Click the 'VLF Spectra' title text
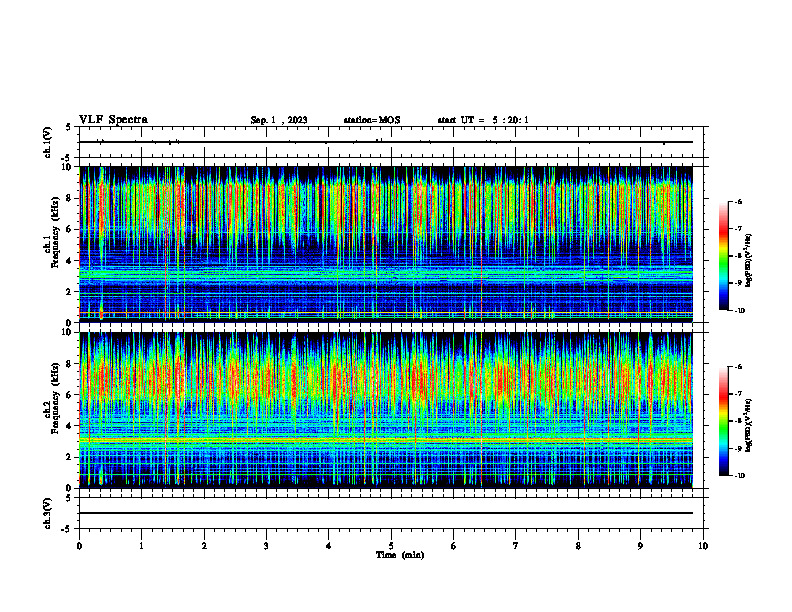The height and width of the screenshot is (612, 792). click(113, 120)
